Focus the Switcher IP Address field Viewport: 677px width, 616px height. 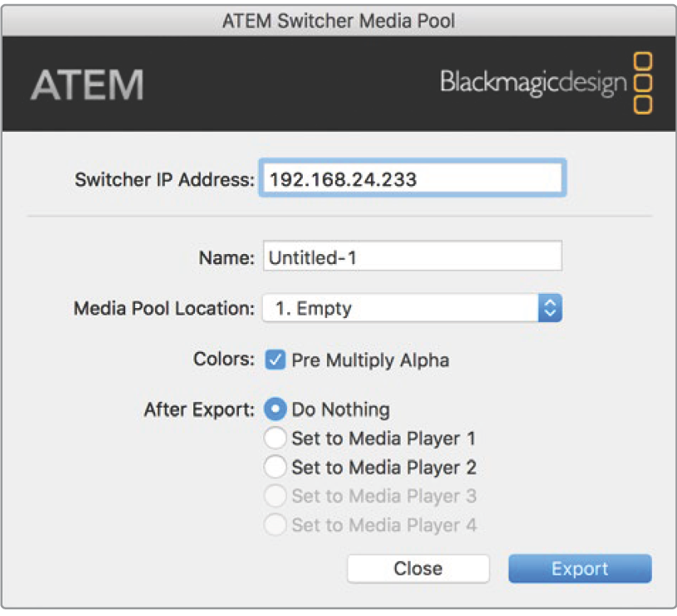(x=412, y=179)
